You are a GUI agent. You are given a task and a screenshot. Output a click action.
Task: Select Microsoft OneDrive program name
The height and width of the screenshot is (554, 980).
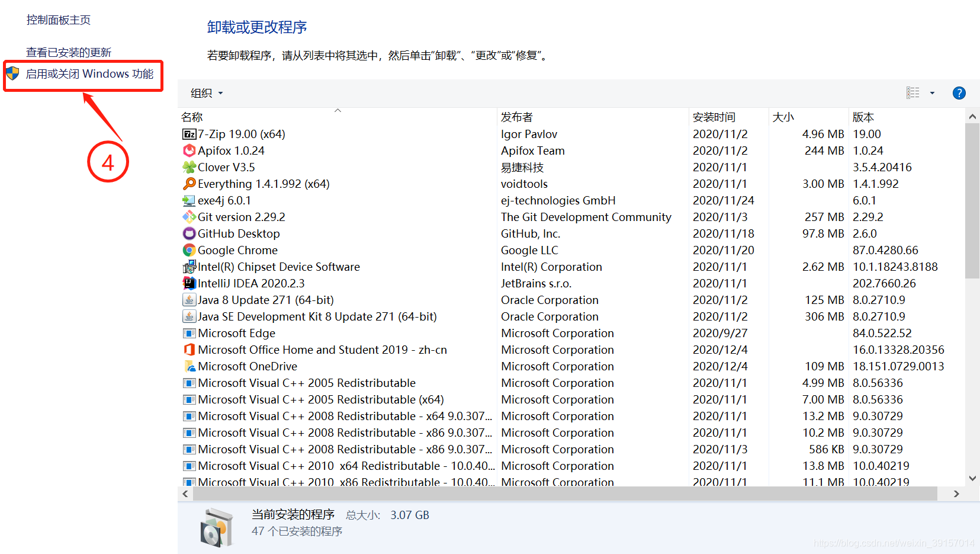point(248,366)
